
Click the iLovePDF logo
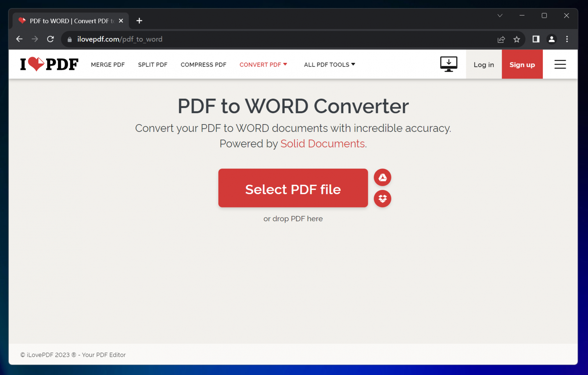click(x=49, y=64)
